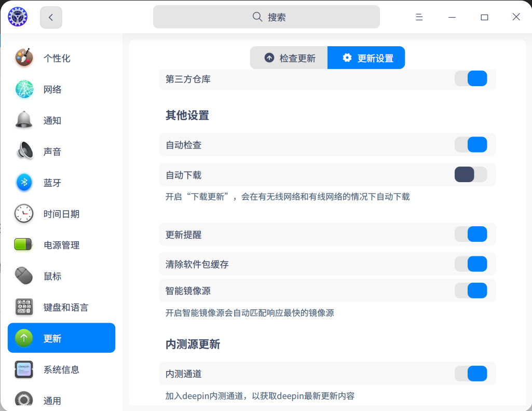Click the Keyboard and Language icon
The height and width of the screenshot is (411, 532).
click(24, 307)
